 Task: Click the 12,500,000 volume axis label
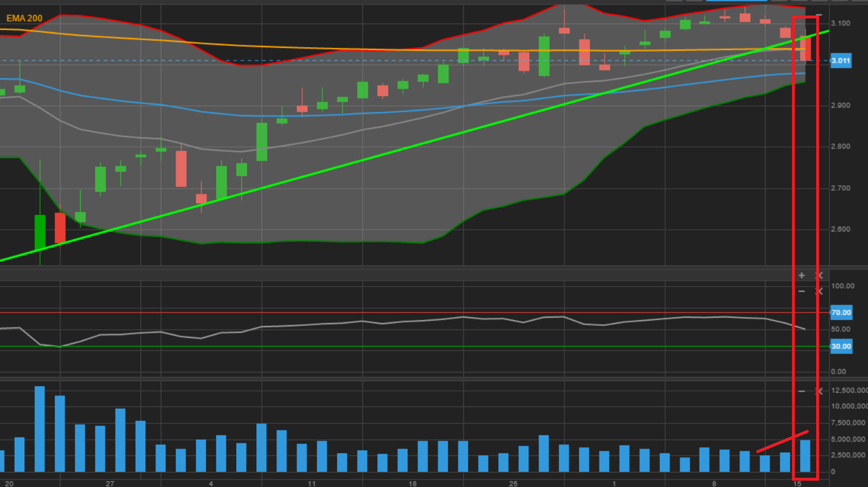click(849, 390)
